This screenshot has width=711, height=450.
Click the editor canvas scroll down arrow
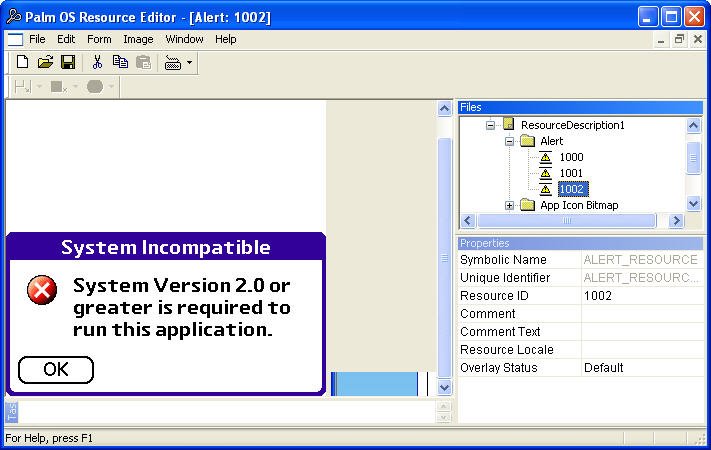[x=445, y=387]
